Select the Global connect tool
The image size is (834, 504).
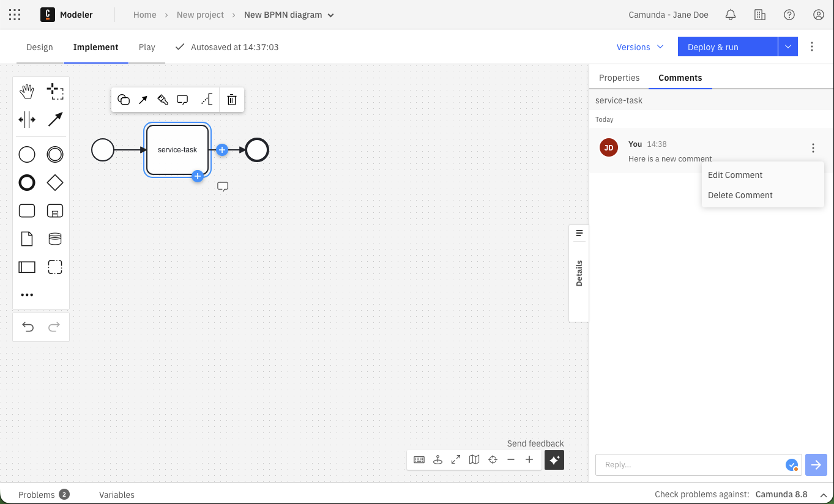[x=55, y=120]
